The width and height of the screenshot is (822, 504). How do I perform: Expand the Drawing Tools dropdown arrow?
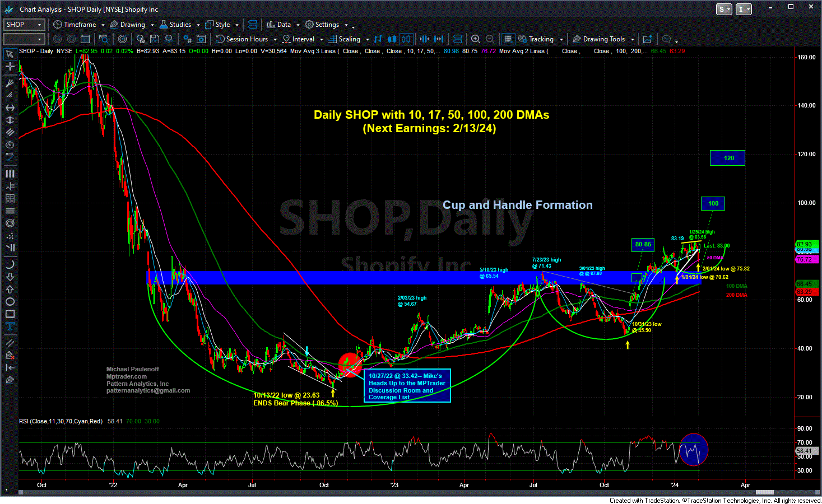pos(633,40)
